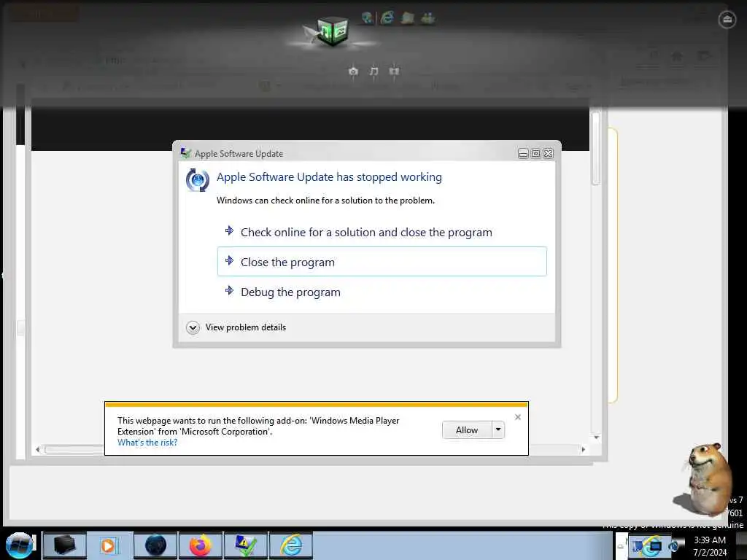
Task: Open the Allow button dropdown arrow
Action: click(x=498, y=429)
